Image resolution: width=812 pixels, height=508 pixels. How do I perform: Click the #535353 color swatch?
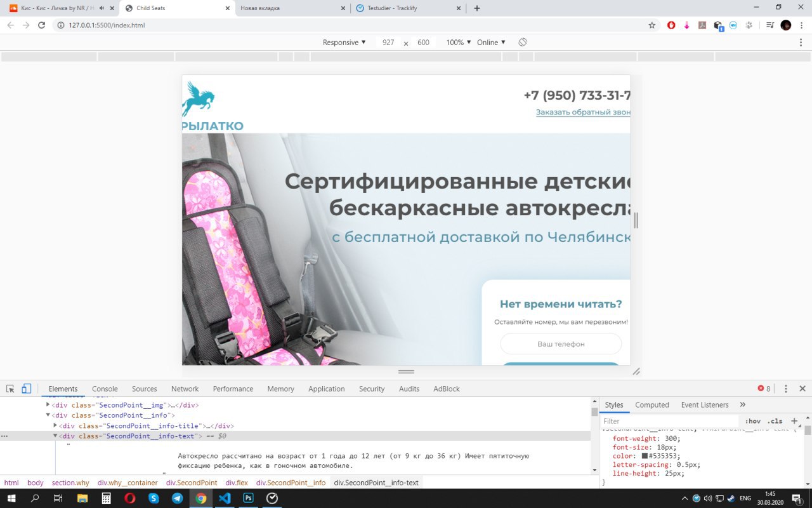click(x=645, y=455)
